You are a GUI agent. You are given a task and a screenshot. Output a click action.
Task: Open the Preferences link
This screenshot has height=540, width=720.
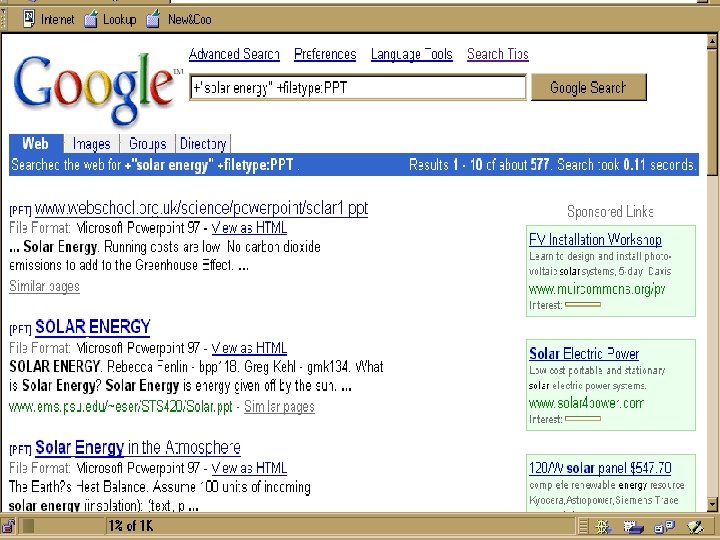click(x=325, y=55)
